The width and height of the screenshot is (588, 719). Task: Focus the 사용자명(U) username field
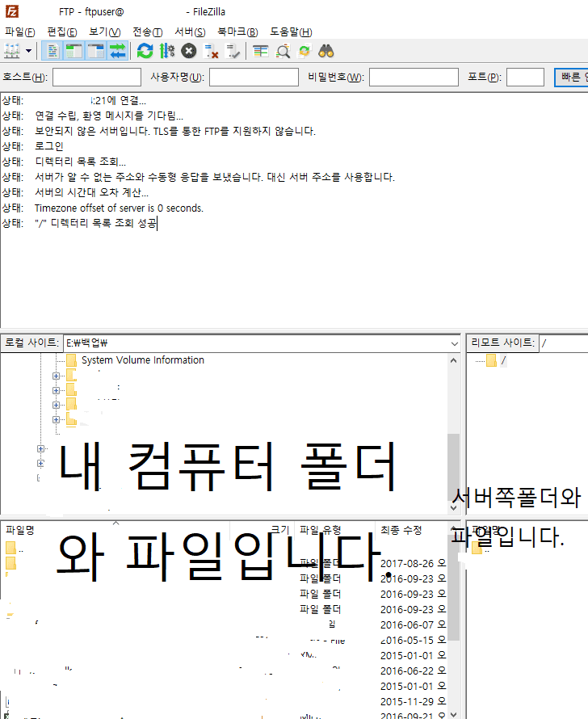pos(254,77)
